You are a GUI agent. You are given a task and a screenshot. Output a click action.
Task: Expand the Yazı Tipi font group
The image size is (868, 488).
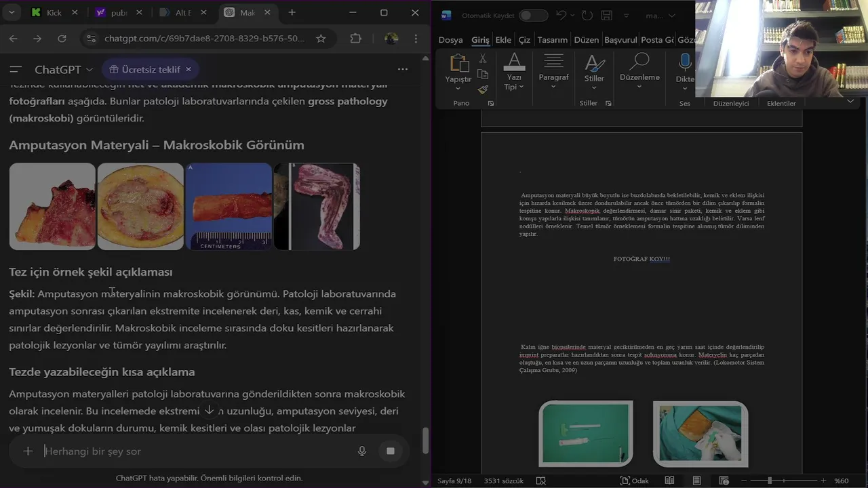click(x=514, y=72)
